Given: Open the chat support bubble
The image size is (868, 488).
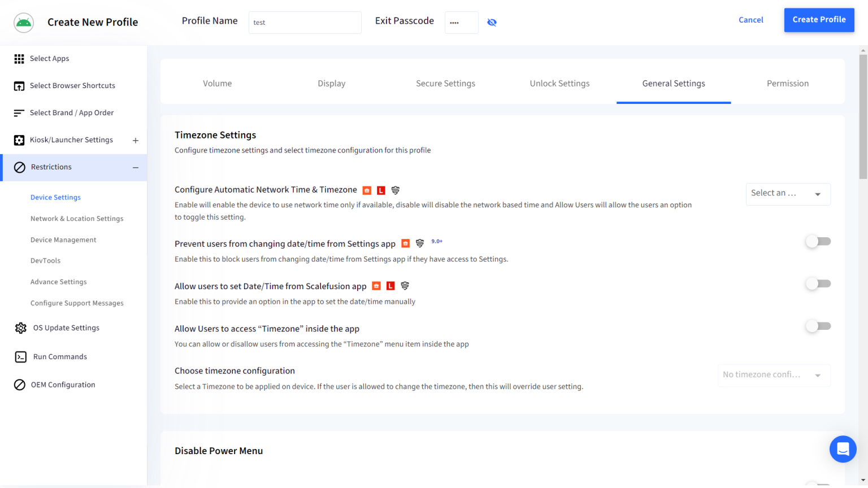Looking at the screenshot, I should 843,449.
